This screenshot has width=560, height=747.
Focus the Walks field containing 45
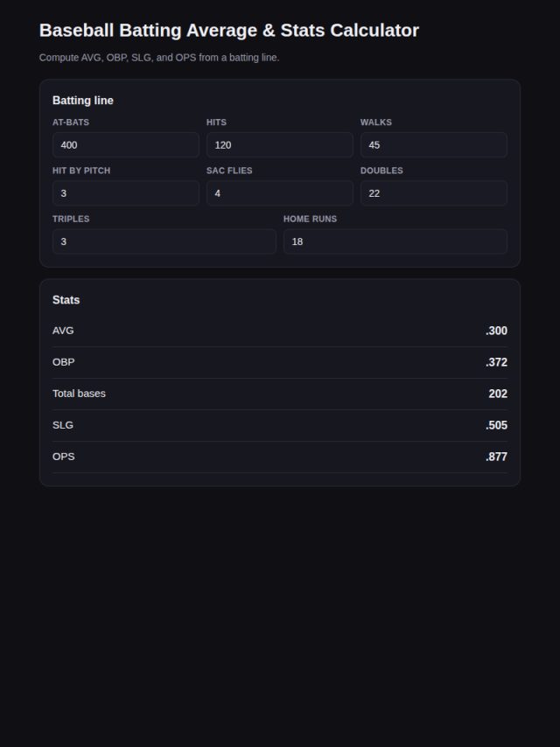pyautogui.click(x=434, y=145)
